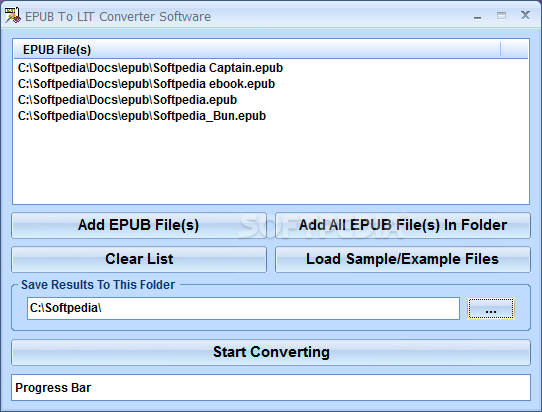
Task: Click the EPUB File(s) column header
Action: (257, 49)
